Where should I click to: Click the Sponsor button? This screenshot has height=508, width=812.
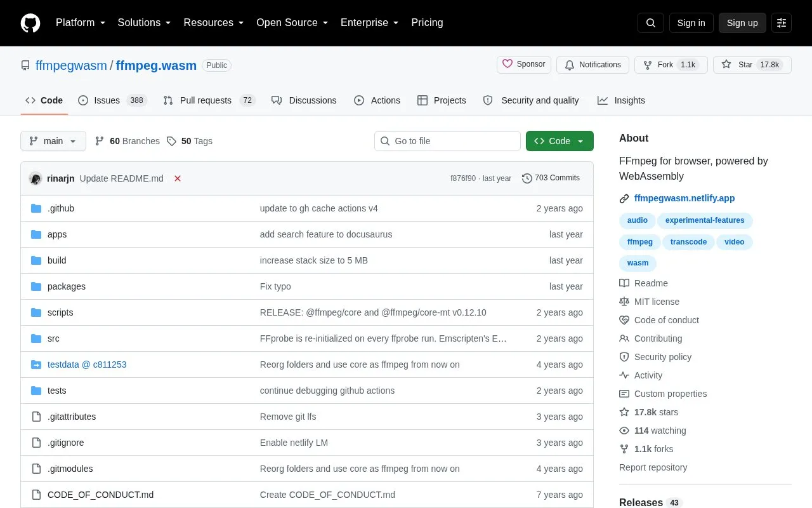click(x=524, y=64)
